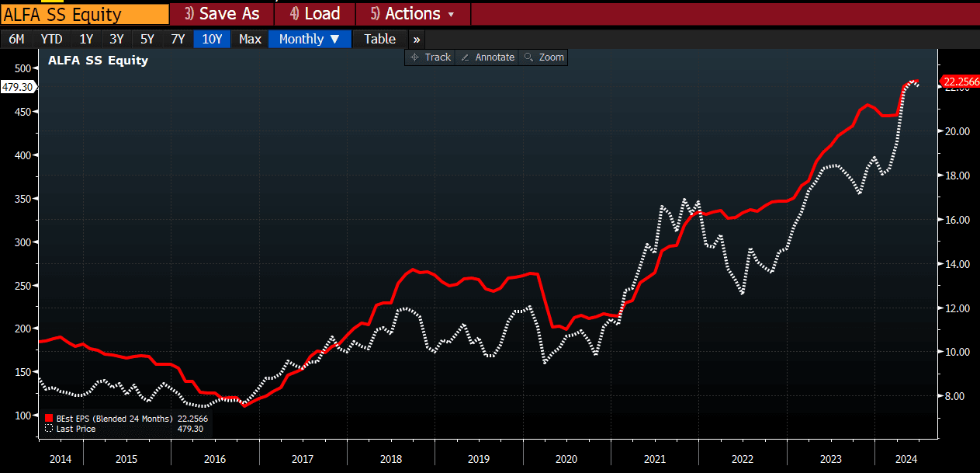Select the Annotate pencil tool
The image size is (980, 473).
coord(487,57)
